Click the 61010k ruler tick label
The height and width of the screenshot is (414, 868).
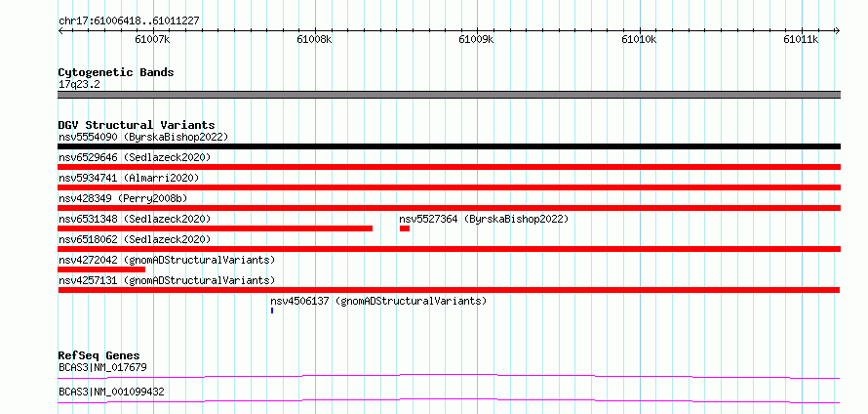639,40
